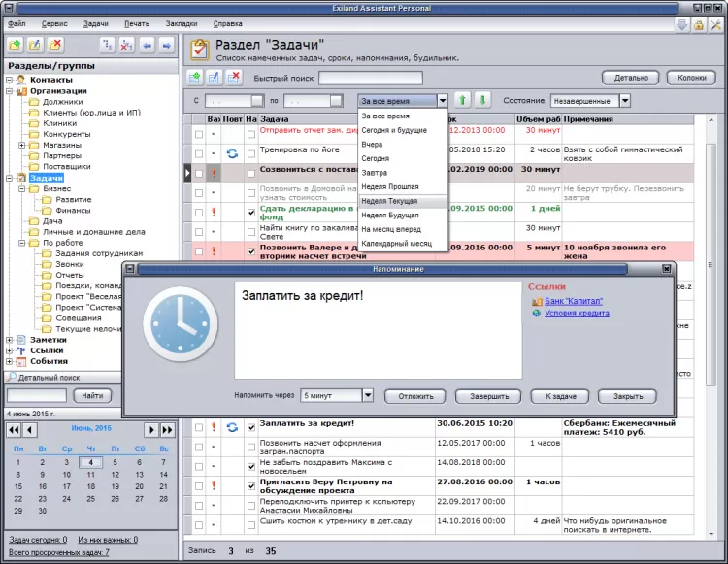Expand the Заметки tree node
This screenshot has height=564, width=728.
click(10, 340)
